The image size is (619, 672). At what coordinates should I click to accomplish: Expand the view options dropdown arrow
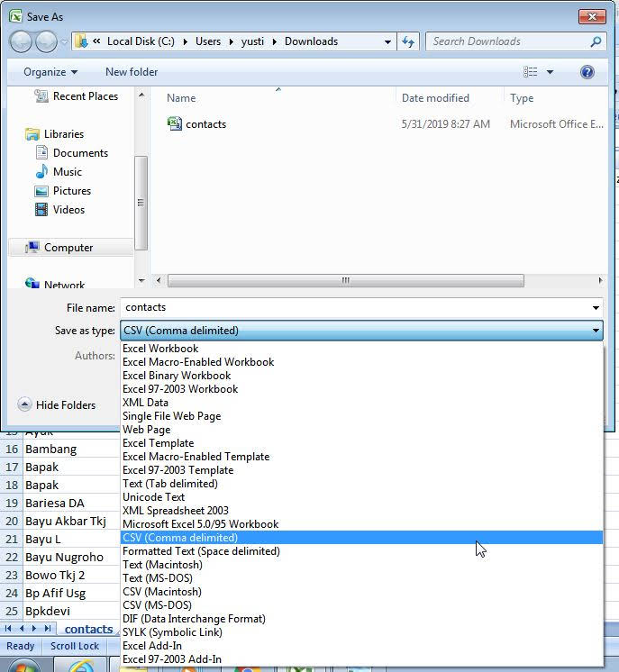tap(550, 72)
